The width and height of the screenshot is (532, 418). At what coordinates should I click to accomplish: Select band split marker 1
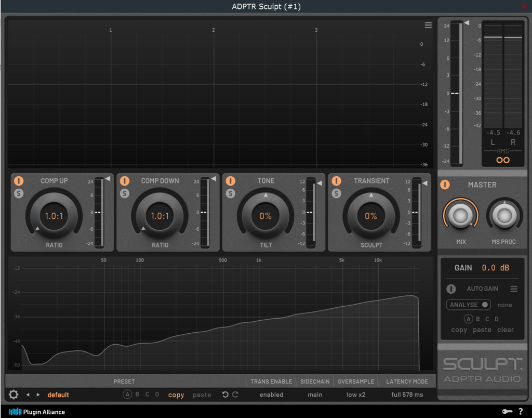point(111,30)
